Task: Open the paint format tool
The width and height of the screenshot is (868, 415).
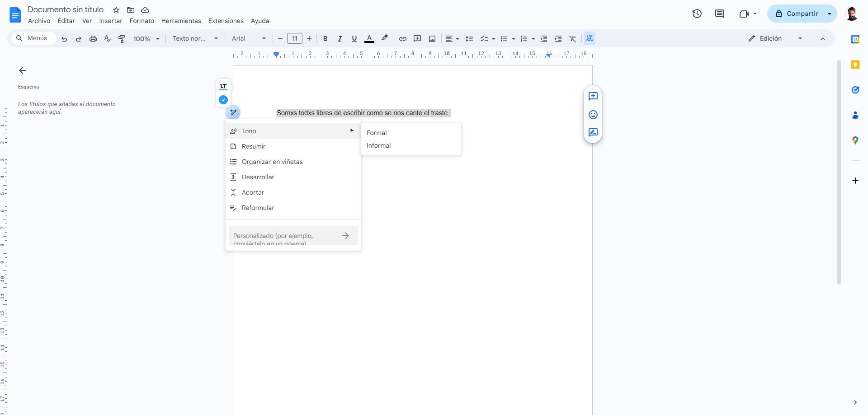Action: tap(122, 39)
